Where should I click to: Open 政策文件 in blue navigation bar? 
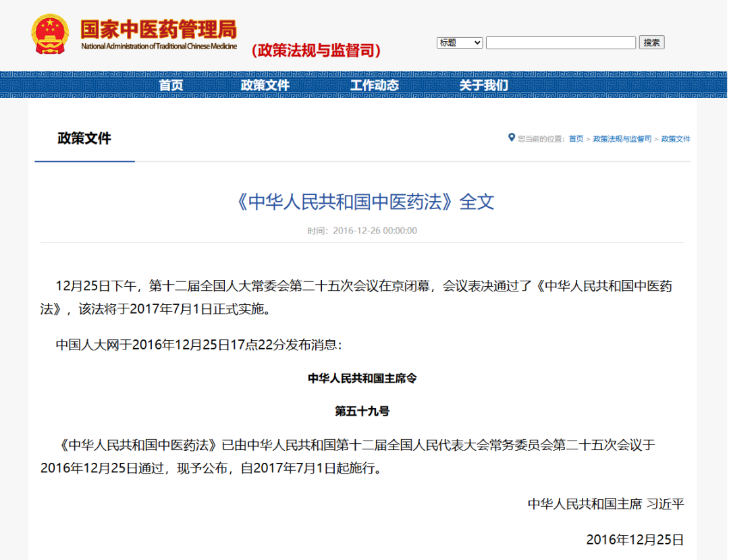(x=265, y=85)
